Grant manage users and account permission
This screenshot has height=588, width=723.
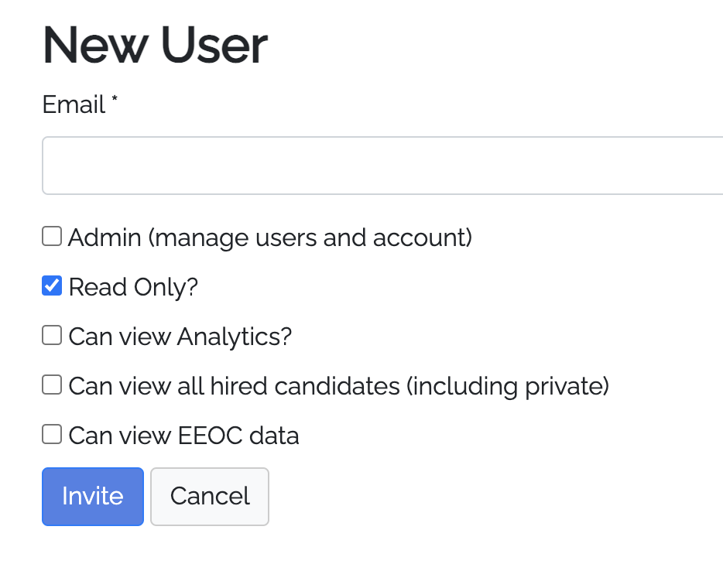tap(52, 237)
